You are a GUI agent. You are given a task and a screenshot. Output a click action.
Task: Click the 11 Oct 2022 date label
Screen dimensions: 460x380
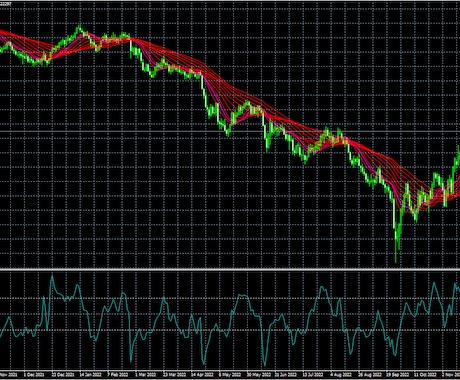[425, 374]
